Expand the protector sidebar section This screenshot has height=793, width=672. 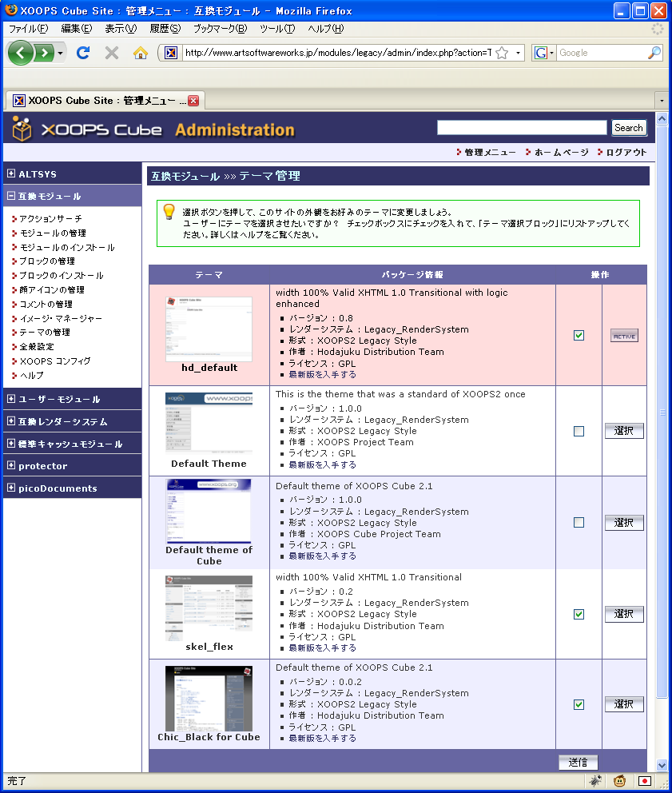coord(12,465)
